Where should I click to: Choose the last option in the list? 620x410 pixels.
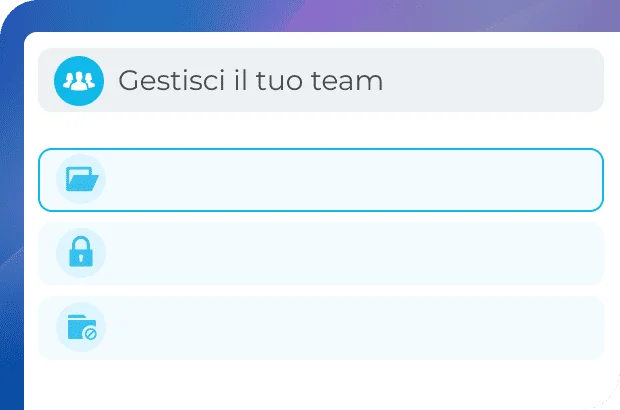coord(320,327)
